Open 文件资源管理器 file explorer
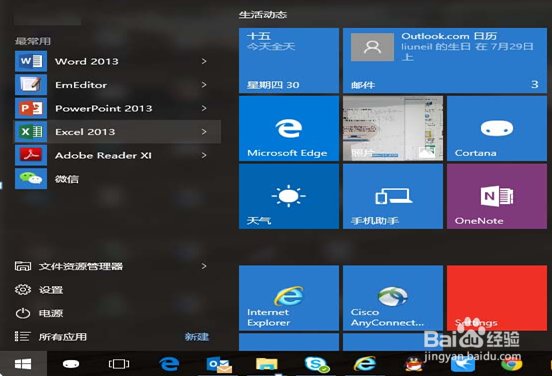This screenshot has height=376, width=552. (x=69, y=266)
